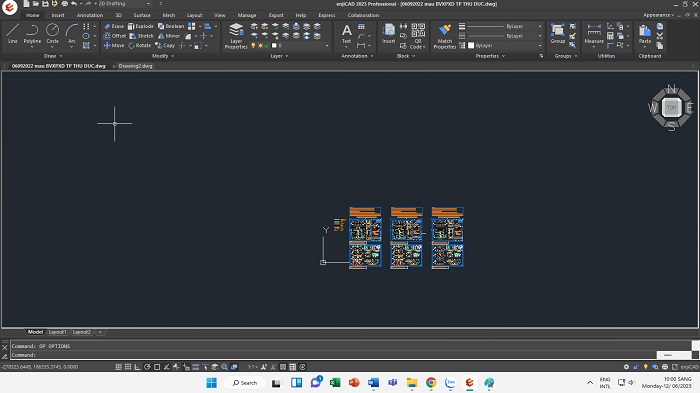Viewport: 700px width, 393px height.
Task: Expand the Draw panel
Action: pyautogui.click(x=53, y=56)
